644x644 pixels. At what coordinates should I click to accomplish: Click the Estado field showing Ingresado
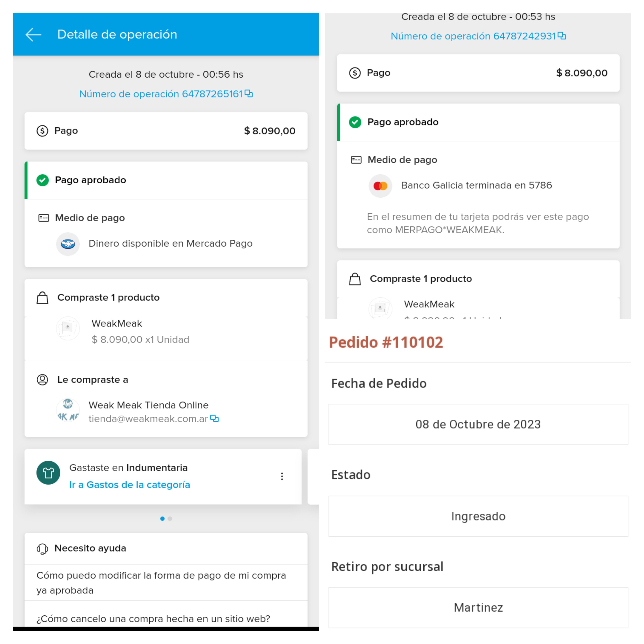click(x=478, y=516)
